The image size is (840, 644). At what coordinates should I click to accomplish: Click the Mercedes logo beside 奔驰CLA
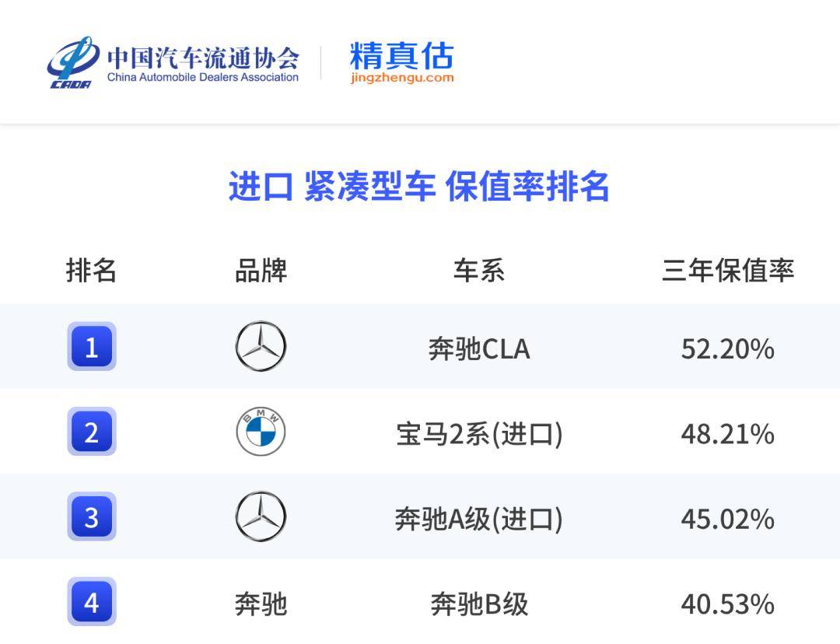pyautogui.click(x=261, y=347)
